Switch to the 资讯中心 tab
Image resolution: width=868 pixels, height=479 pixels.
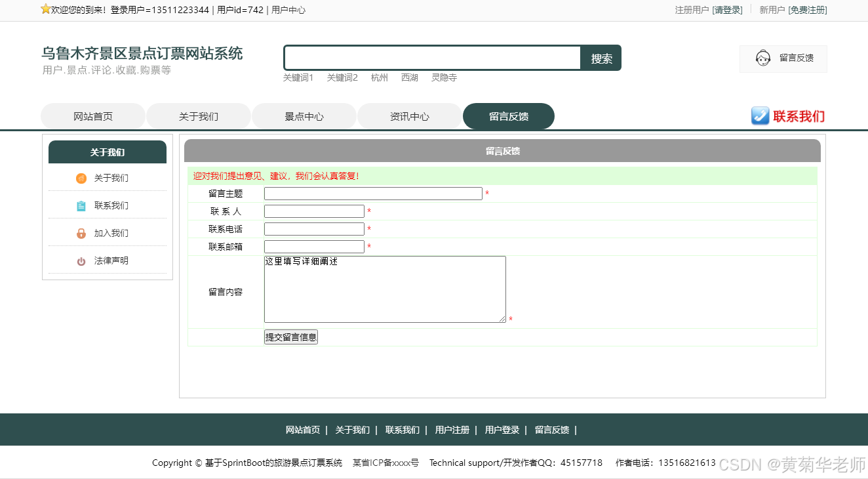point(410,116)
